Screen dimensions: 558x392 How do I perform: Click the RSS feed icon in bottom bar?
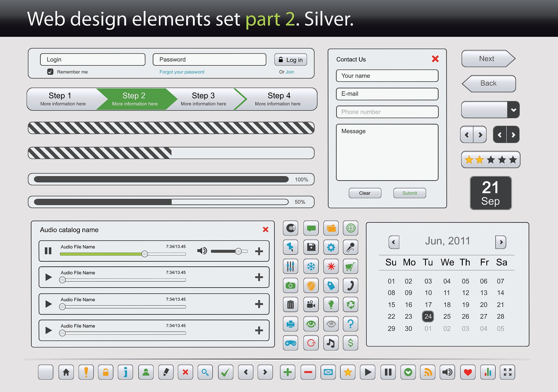[x=428, y=372]
